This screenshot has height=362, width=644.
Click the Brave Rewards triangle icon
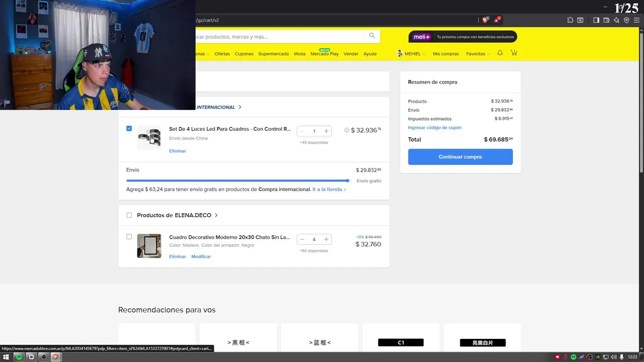coord(497,20)
